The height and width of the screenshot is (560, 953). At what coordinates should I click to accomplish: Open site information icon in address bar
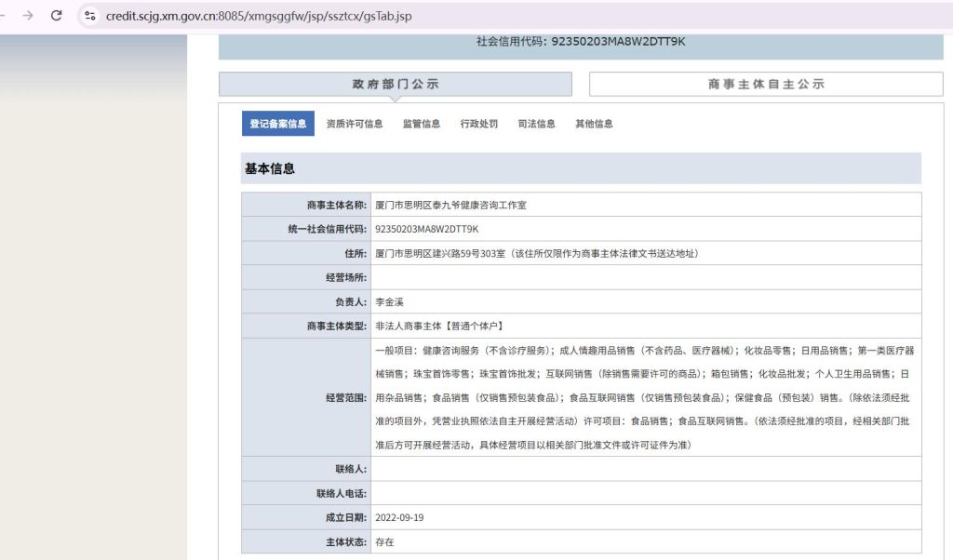click(90, 16)
